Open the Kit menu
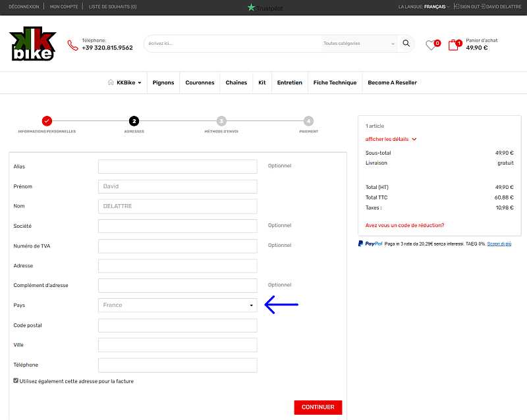The width and height of the screenshot is (527, 420). coord(262,83)
